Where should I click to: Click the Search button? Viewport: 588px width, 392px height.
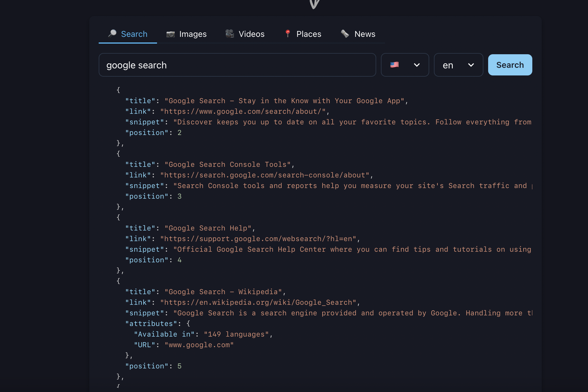[x=510, y=65]
